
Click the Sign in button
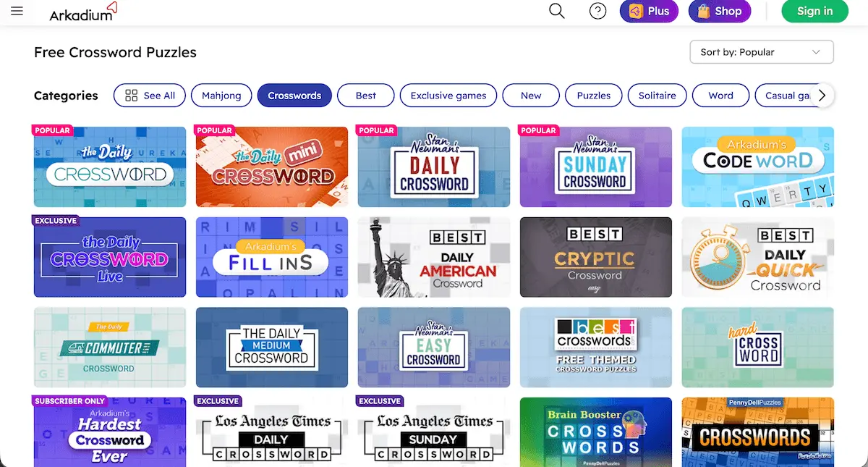(814, 11)
